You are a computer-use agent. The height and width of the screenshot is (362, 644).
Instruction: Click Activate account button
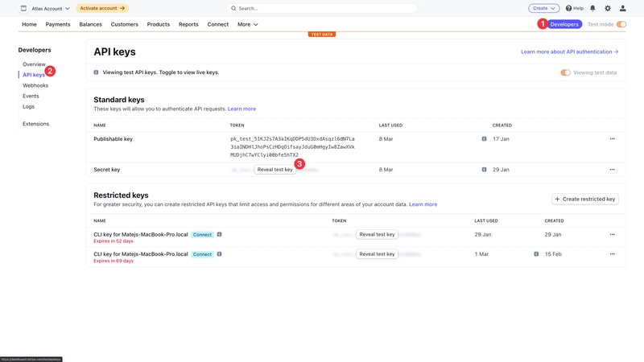[102, 8]
